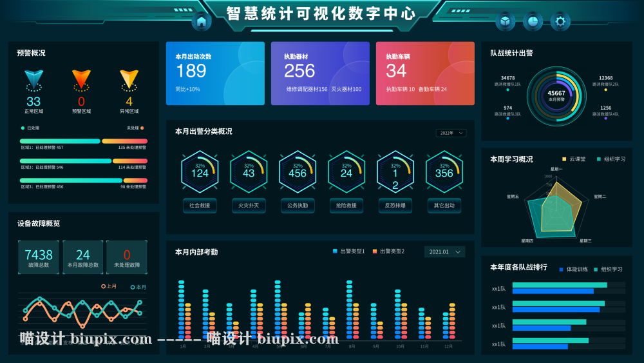Toggle the 出警类型1 legend series
644x363 pixels.
click(349, 251)
